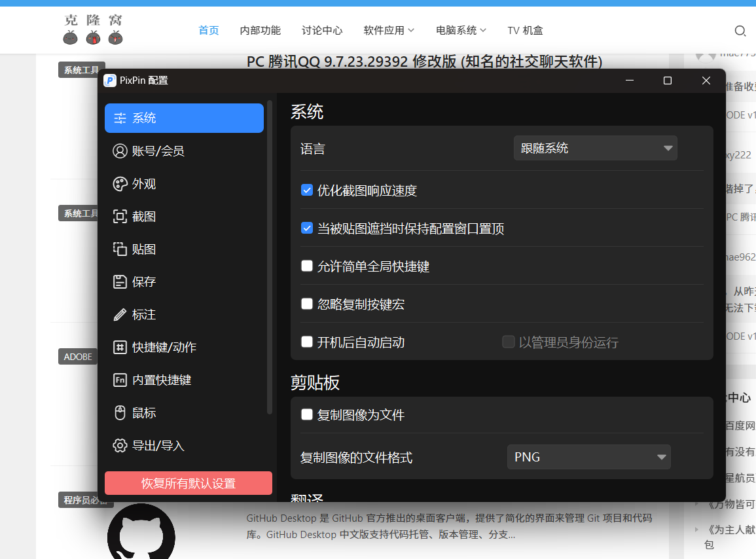Click the 鼠标 mouse icon
Viewport: 756px width, 559px height.
(x=120, y=413)
